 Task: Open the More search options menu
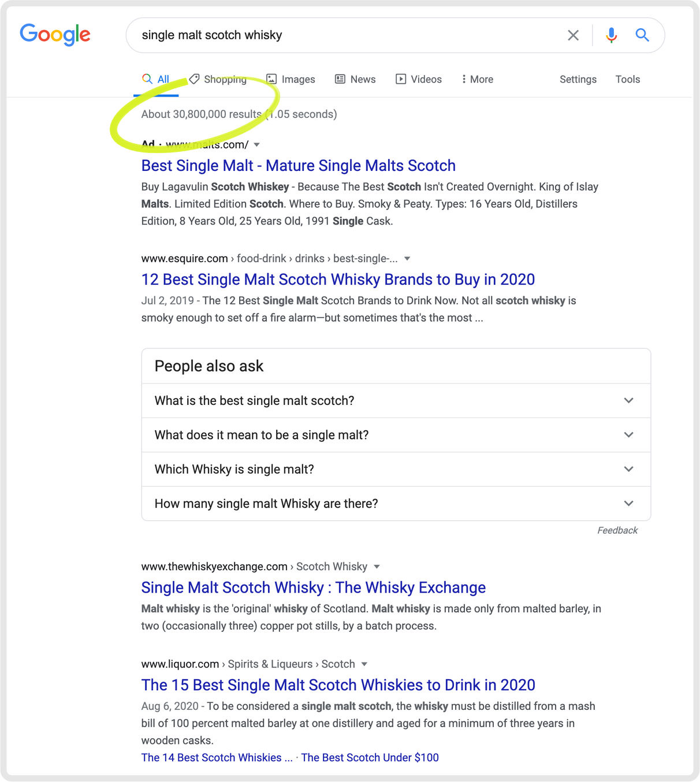click(x=477, y=79)
